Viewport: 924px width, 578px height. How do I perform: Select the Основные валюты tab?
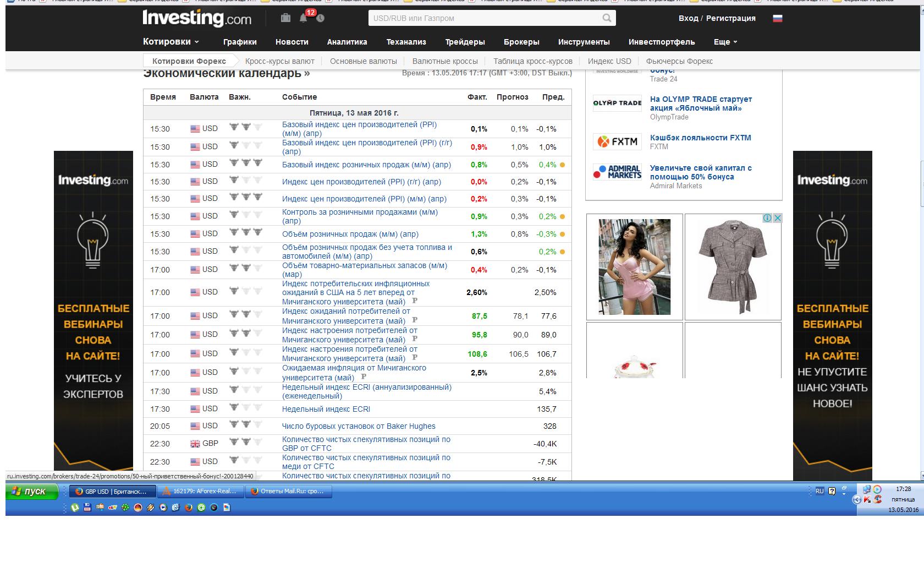pos(364,61)
